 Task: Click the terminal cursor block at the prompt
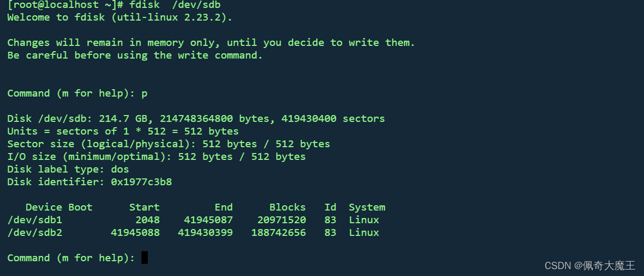pyautogui.click(x=145, y=258)
